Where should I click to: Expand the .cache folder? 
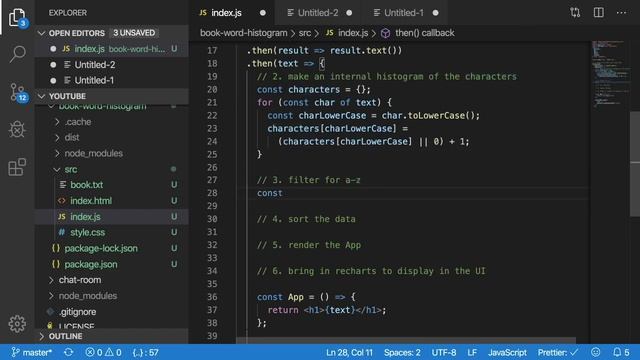(x=111, y=122)
